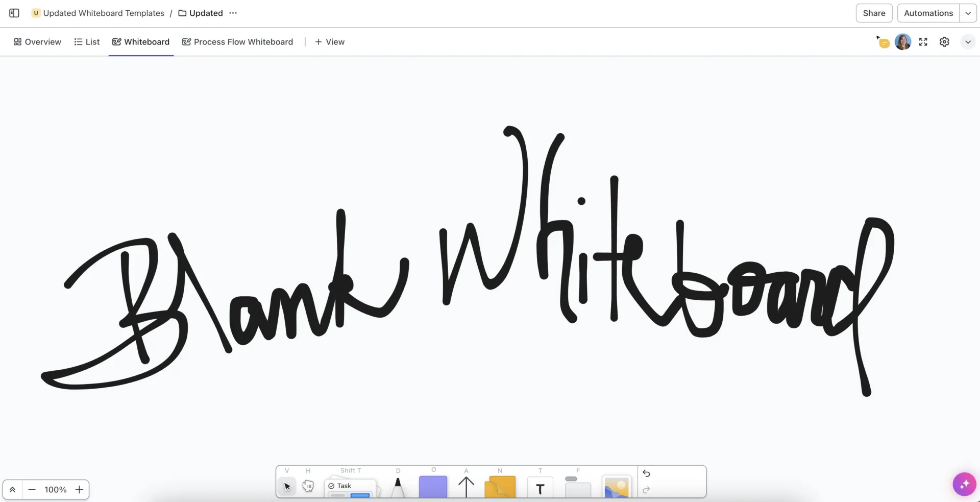Add a yellow sticky note
This screenshot has width=980, height=502.
coord(500,487)
